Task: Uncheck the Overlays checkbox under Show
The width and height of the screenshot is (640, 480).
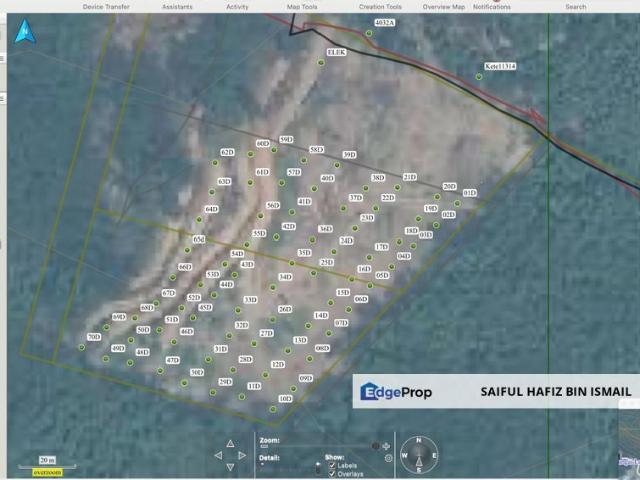Action: point(332,474)
